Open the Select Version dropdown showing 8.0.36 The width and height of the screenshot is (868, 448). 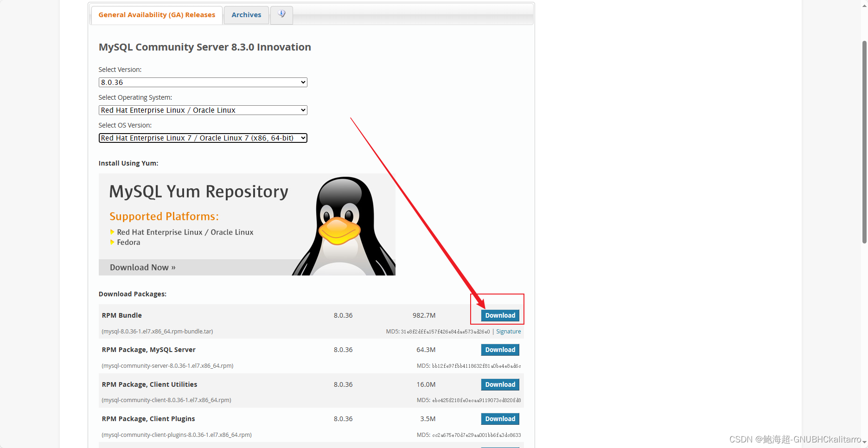(203, 83)
